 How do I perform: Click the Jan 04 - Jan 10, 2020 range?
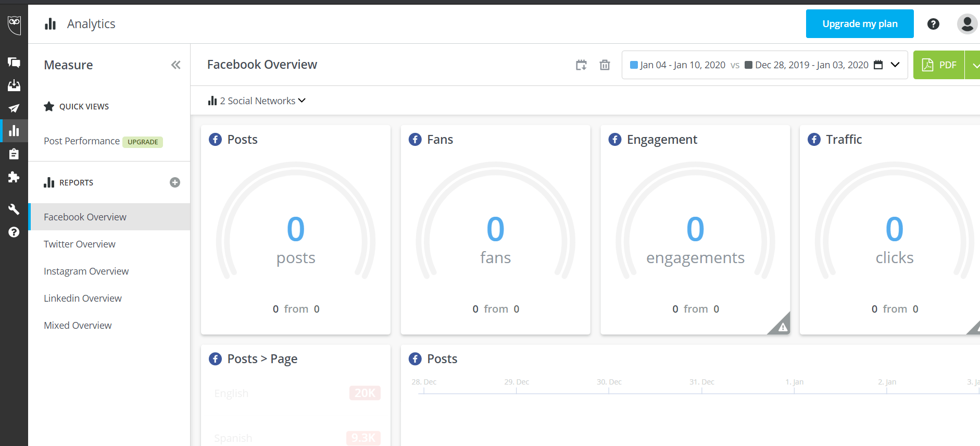(x=683, y=65)
